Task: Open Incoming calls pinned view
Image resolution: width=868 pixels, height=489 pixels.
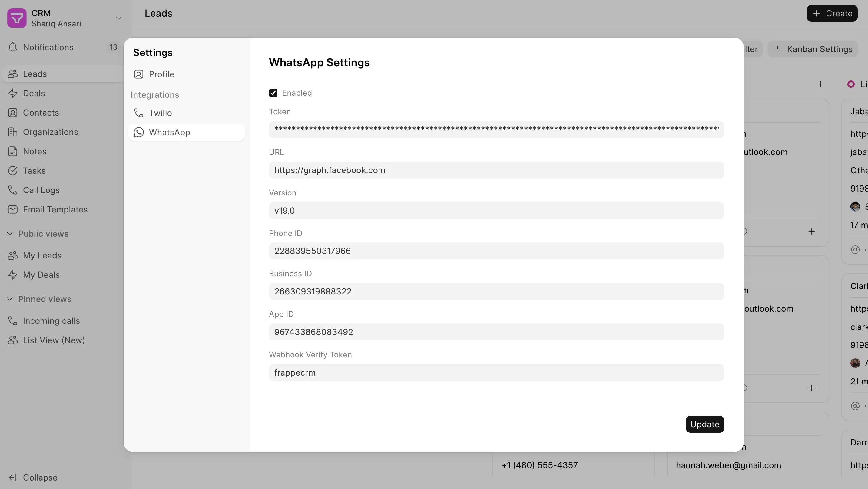Action: click(51, 321)
